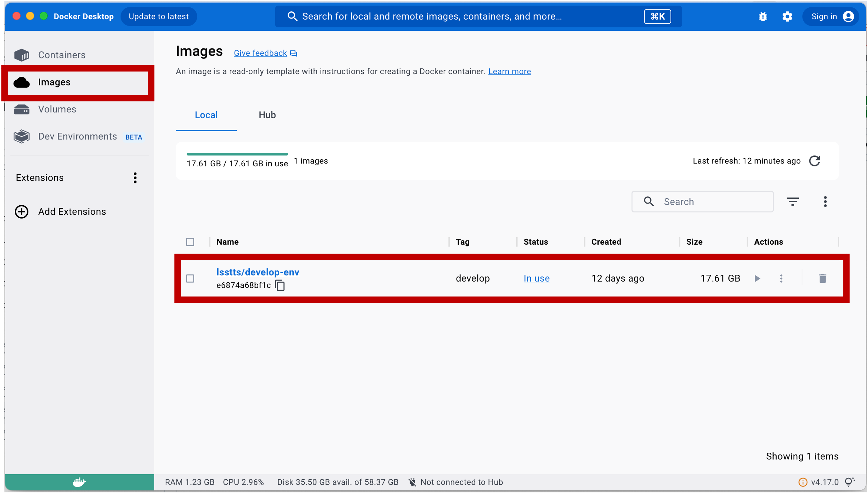
Task: Click the Update to latest button
Action: (158, 17)
